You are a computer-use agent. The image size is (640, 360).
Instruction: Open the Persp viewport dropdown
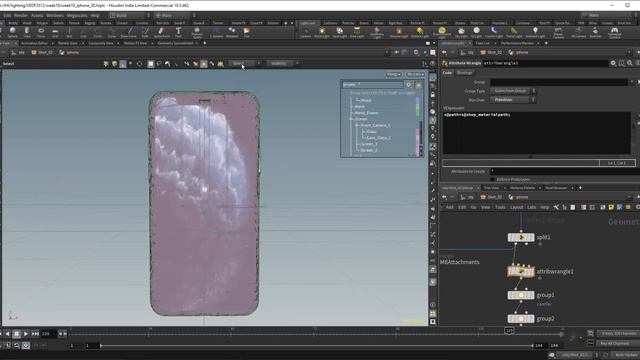tap(394, 74)
